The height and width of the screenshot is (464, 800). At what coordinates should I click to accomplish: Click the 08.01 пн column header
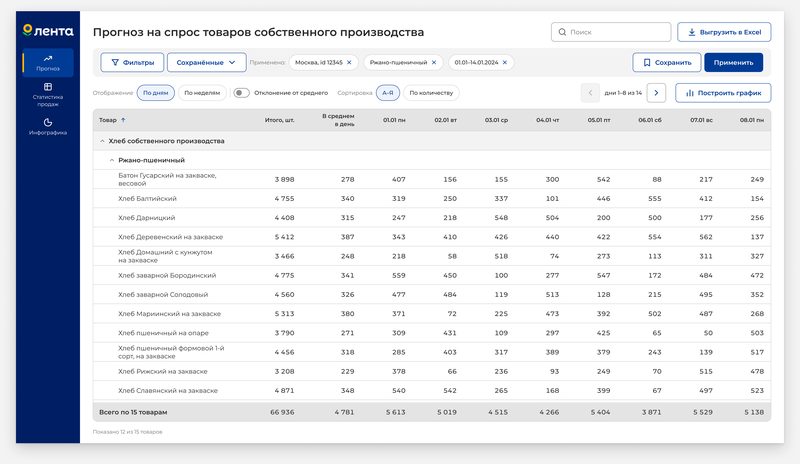752,120
